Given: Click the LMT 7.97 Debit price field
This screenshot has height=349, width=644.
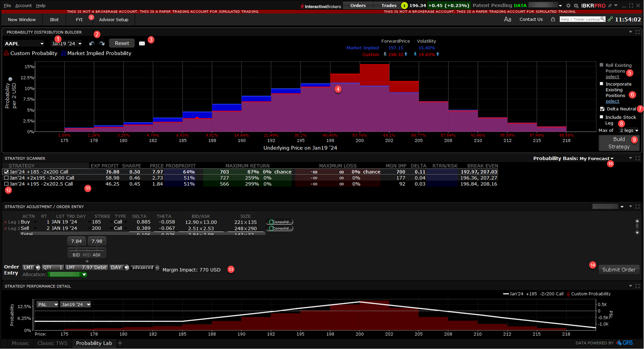Looking at the screenshot, I should 87,267.
